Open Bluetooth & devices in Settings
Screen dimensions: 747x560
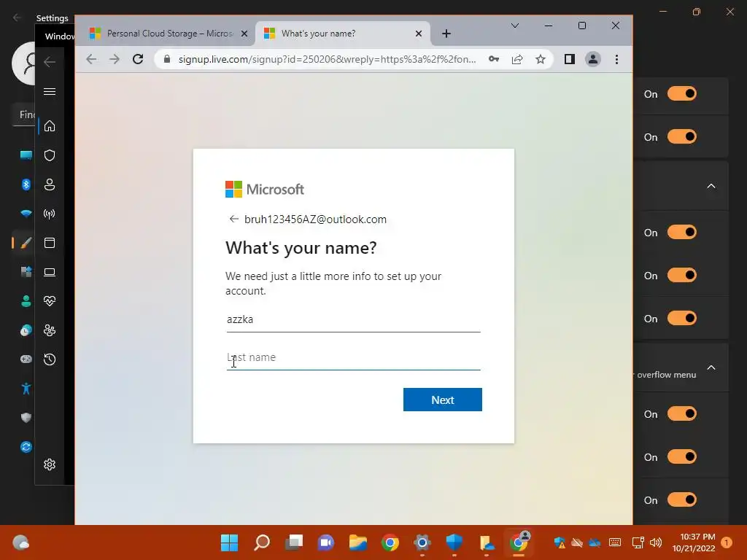point(26,184)
